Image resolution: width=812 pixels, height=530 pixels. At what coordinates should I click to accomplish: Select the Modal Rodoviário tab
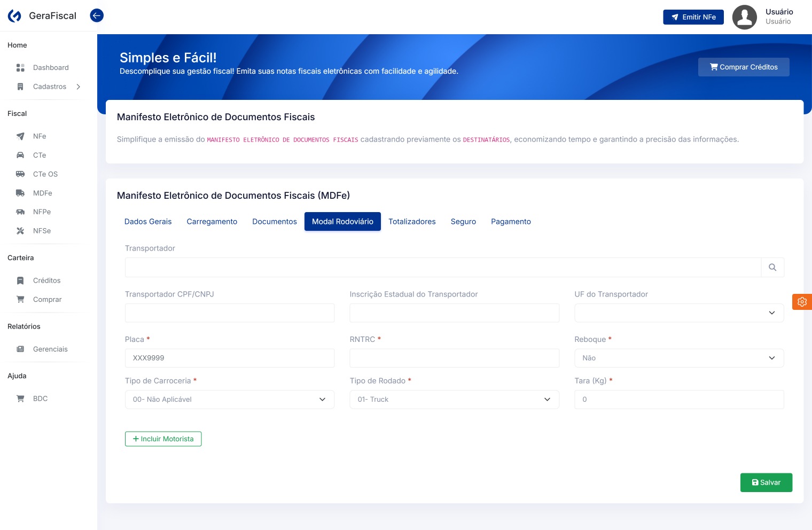(x=342, y=222)
